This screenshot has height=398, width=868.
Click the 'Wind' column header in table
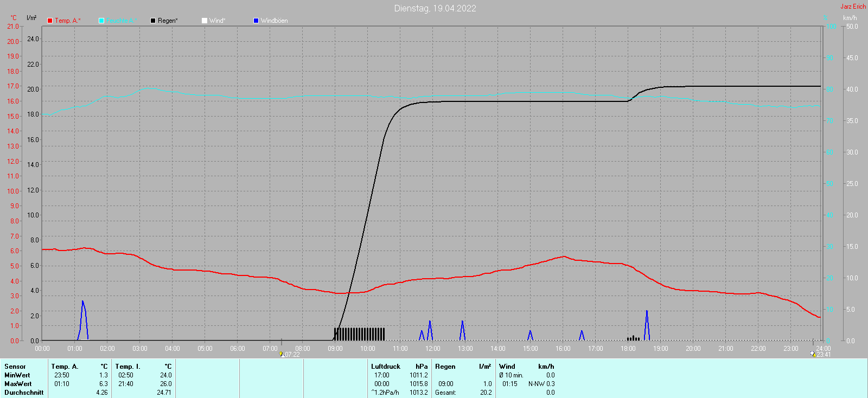coord(507,367)
